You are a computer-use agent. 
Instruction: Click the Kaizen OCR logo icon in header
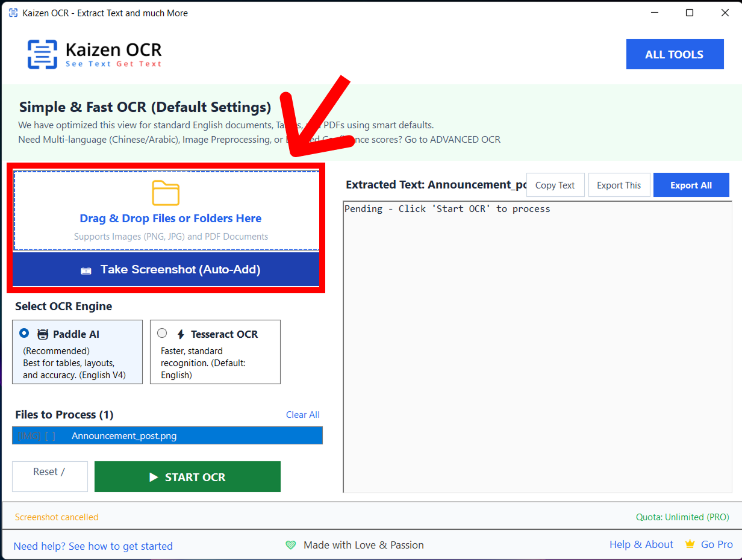pos(42,54)
